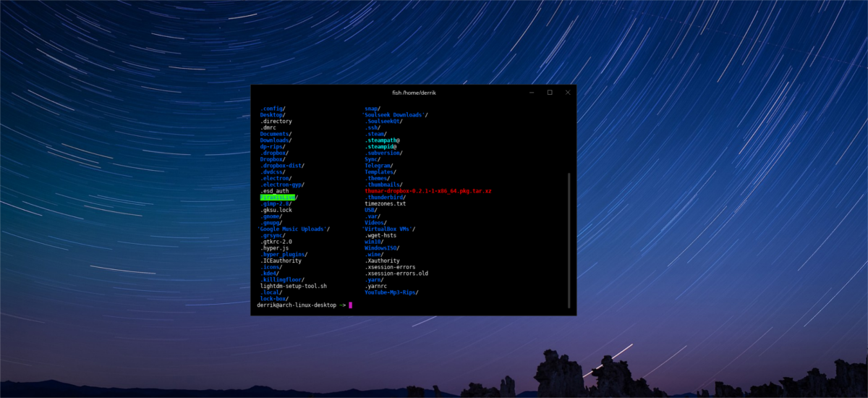The image size is (868, 398).
Task: Close the fish terminal window
Action: 567,93
